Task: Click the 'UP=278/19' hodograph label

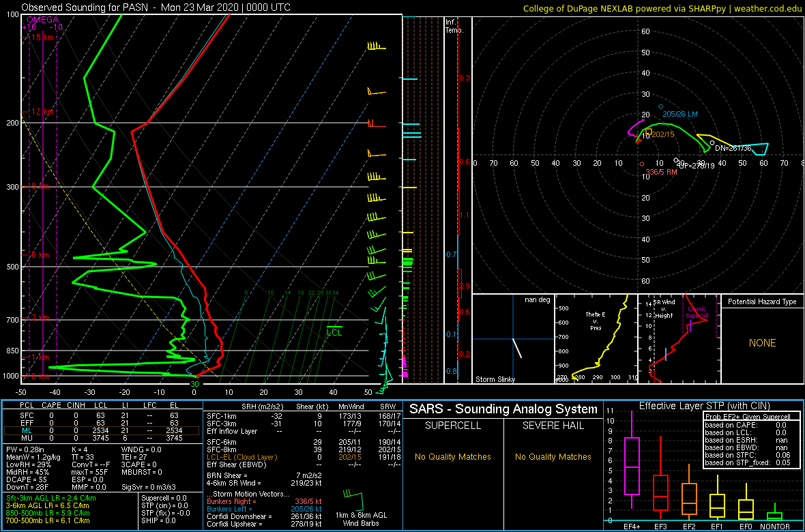Action: pyautogui.click(x=697, y=166)
